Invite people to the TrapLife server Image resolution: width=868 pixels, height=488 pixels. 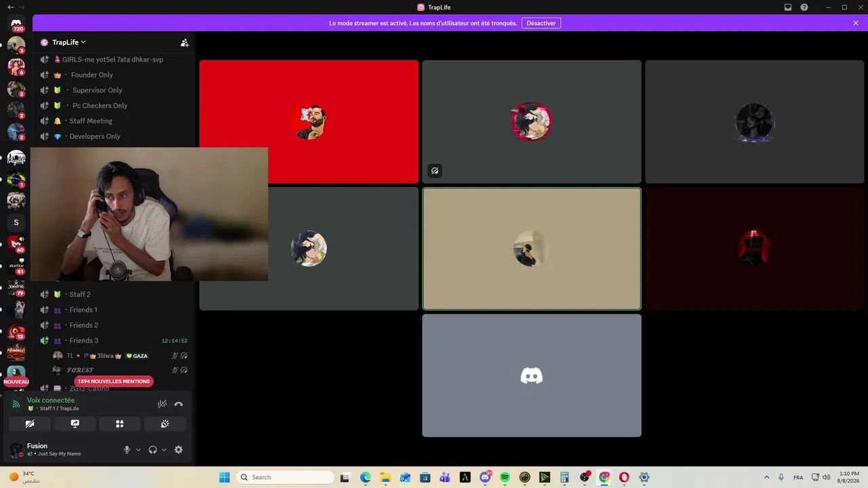[184, 42]
